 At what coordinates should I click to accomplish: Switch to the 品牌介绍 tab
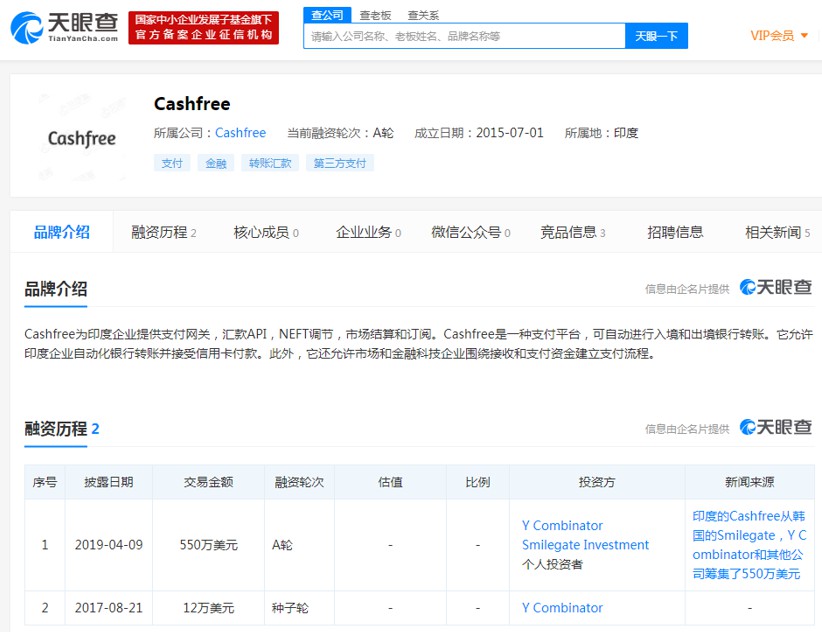point(61,232)
